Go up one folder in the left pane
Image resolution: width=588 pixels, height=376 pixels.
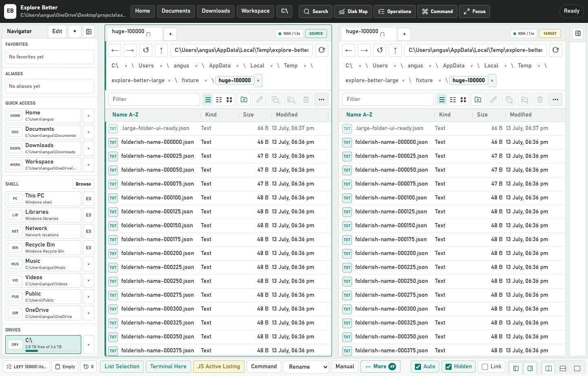[161, 50]
